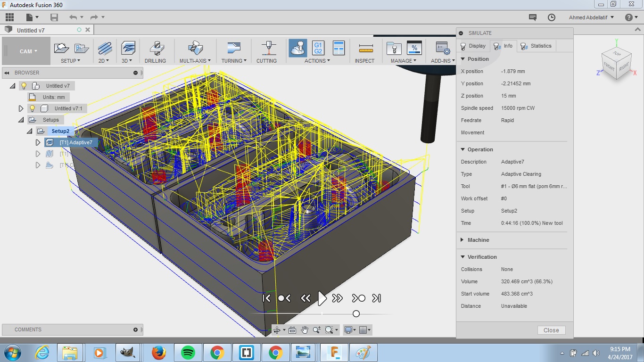Select the Zoom magnifier tool
The height and width of the screenshot is (362, 644).
click(317, 330)
